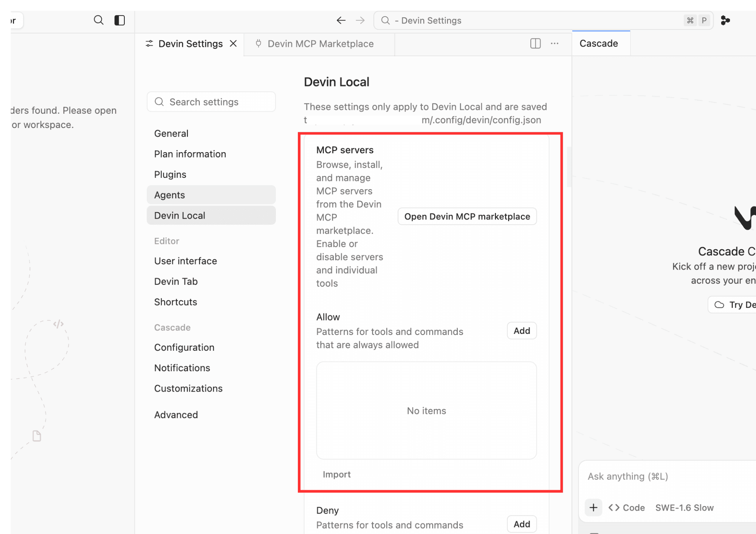The height and width of the screenshot is (534, 756).
Task: Open the Devin Tab settings
Action: pyautogui.click(x=211, y=281)
